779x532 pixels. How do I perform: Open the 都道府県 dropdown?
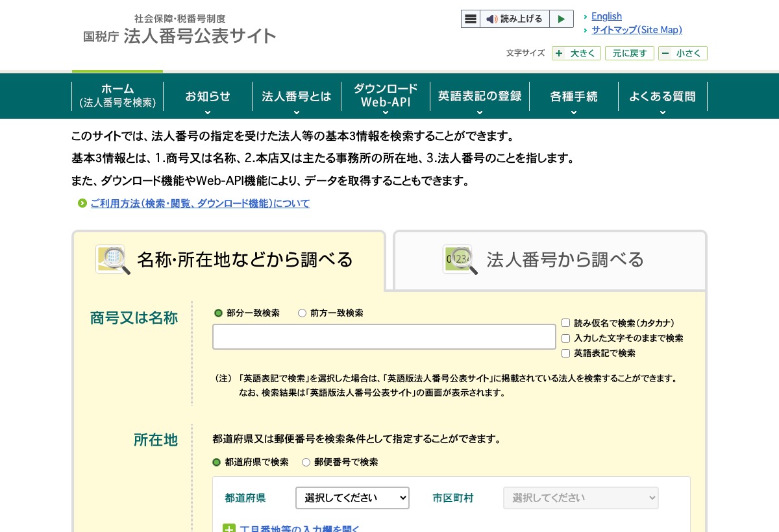click(352, 498)
